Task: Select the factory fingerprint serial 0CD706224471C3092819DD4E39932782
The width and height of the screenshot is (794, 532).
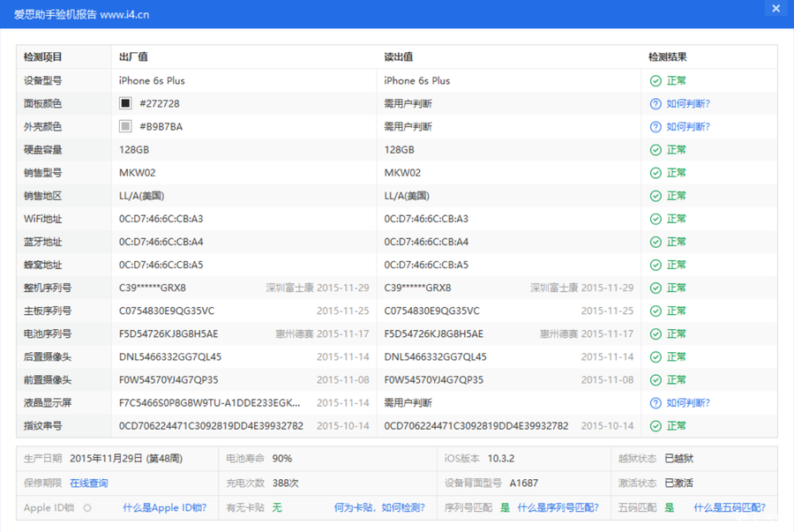Action: tap(211, 426)
